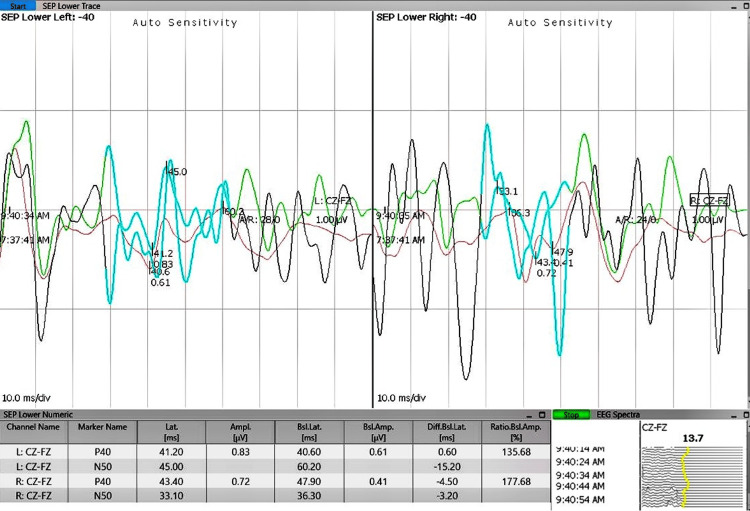Click latency value 45.00
Viewport: 750px width, 511px height.
(x=171, y=467)
